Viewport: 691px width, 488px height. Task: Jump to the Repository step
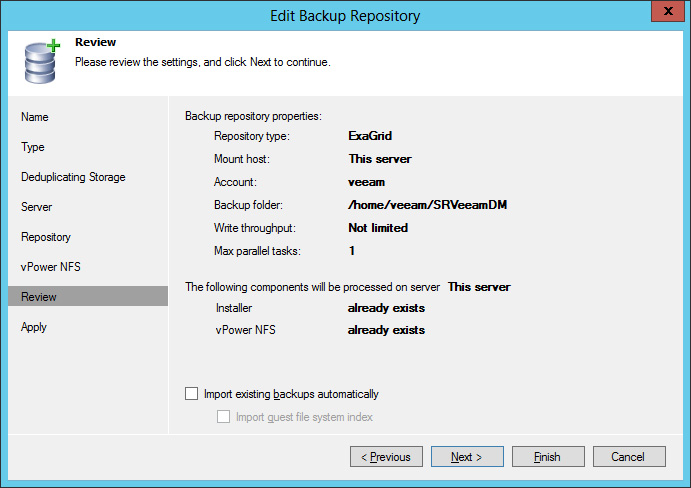(46, 237)
